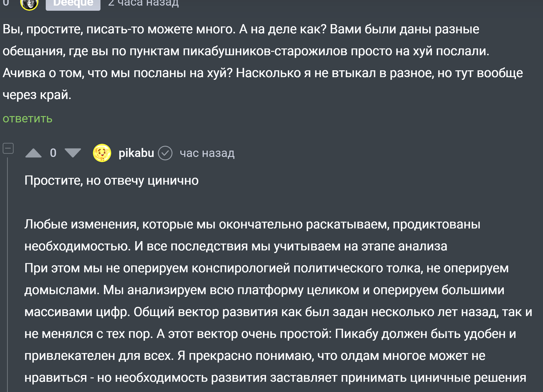Screen dimensions: 543x392
Task: Click the pikabu reply's vote count
Action: [x=53, y=153]
